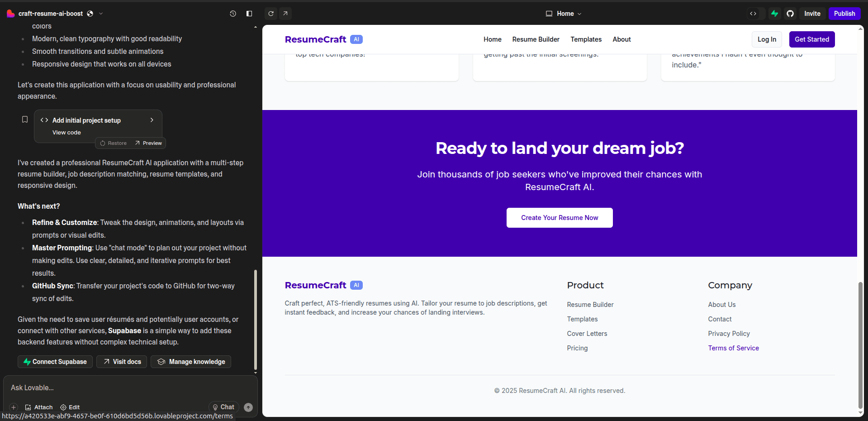Click ResumeCraft logo in site header

[x=315, y=39]
